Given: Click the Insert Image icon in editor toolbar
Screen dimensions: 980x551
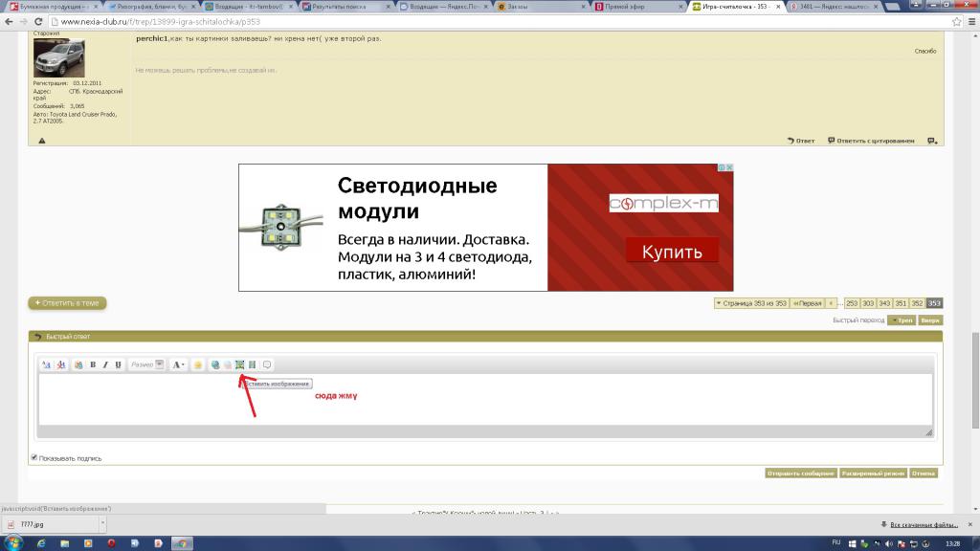Looking at the screenshot, I should coord(239,364).
